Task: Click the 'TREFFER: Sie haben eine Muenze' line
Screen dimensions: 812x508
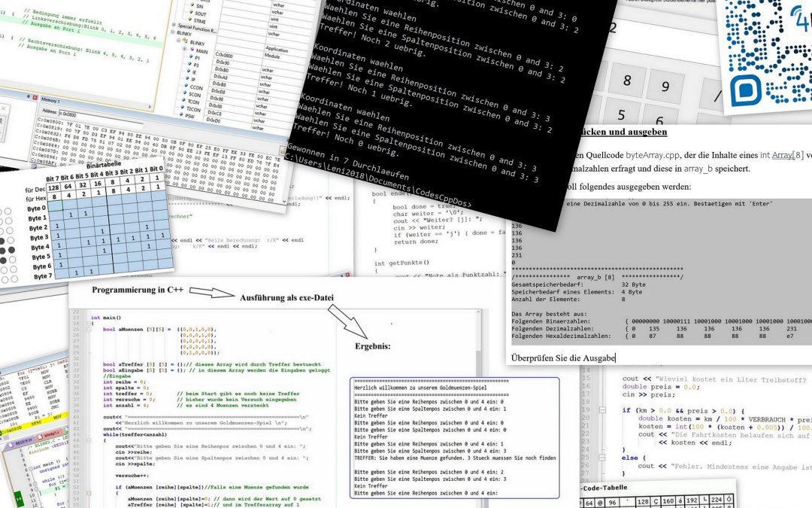Action: pyautogui.click(x=455, y=458)
